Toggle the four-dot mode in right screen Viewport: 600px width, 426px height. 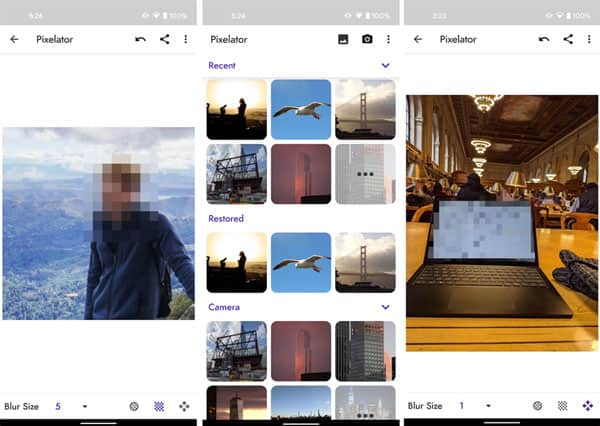(x=586, y=407)
